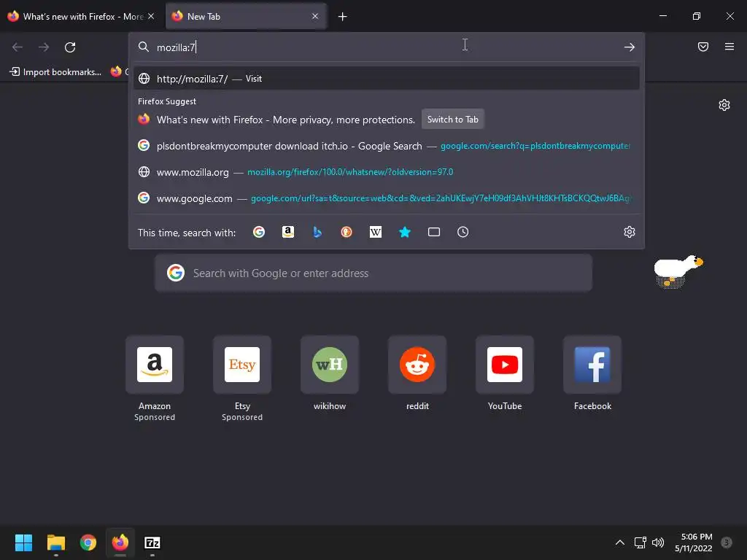Open Google Chrome from taskbar
747x560 pixels.
tap(88, 542)
